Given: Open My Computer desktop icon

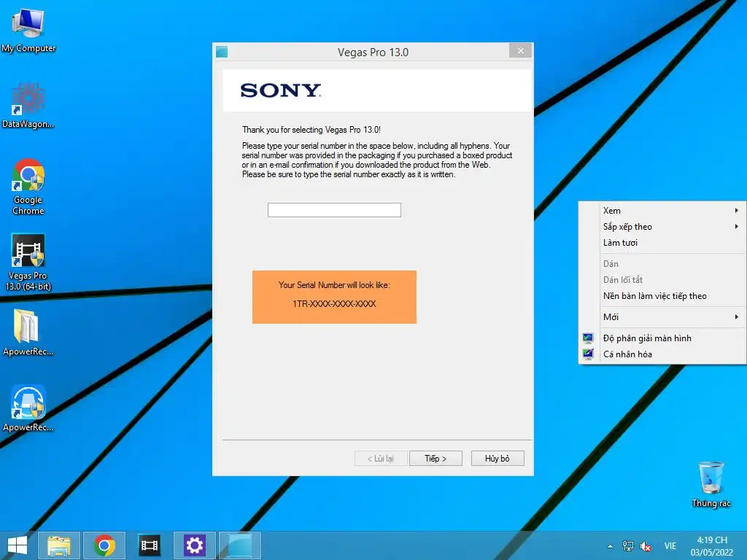Looking at the screenshot, I should click(28, 29).
